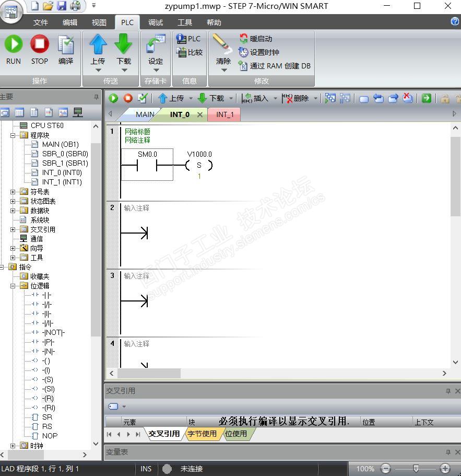Expand the 符号表 tree node
Image resolution: width=461 pixels, height=476 pixels.
click(x=13, y=192)
